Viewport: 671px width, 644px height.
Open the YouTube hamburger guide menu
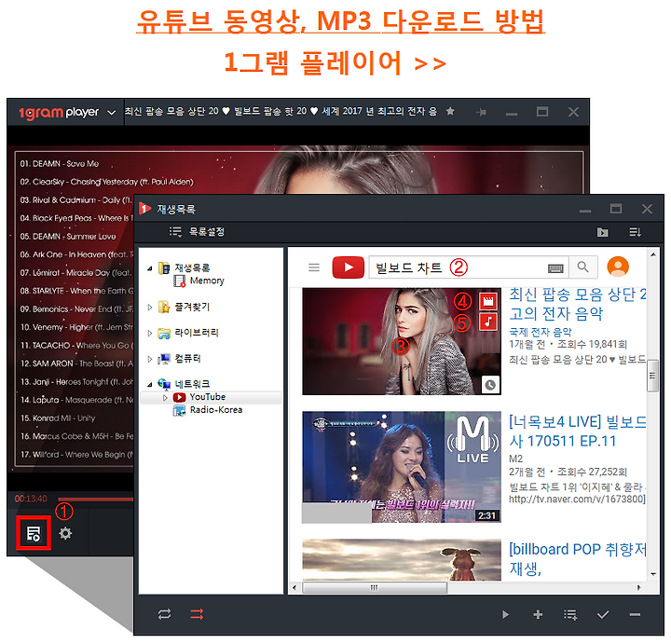[314, 267]
